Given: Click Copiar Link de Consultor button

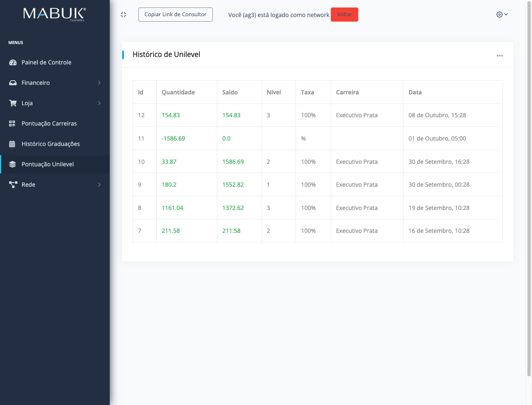Looking at the screenshot, I should 175,15.
